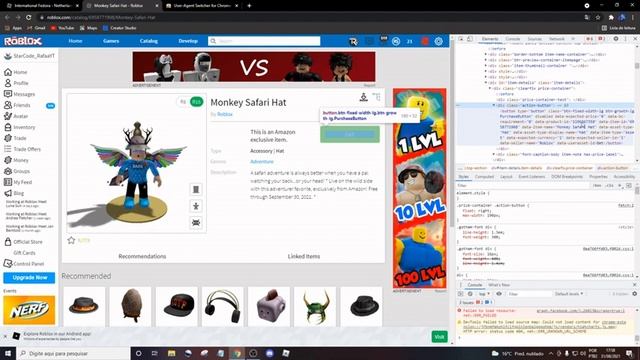
Task: Open the What's New drawer tab
Action: coord(499,285)
